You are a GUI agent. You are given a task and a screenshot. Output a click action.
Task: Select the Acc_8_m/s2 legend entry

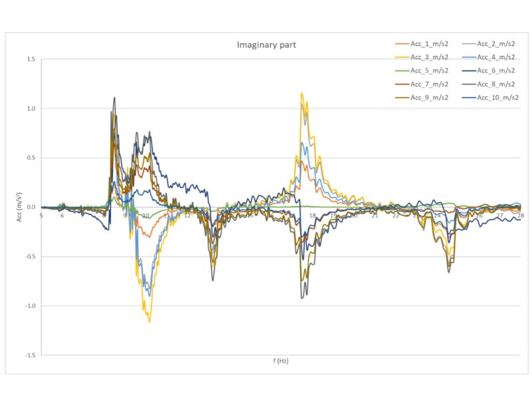coord(495,84)
